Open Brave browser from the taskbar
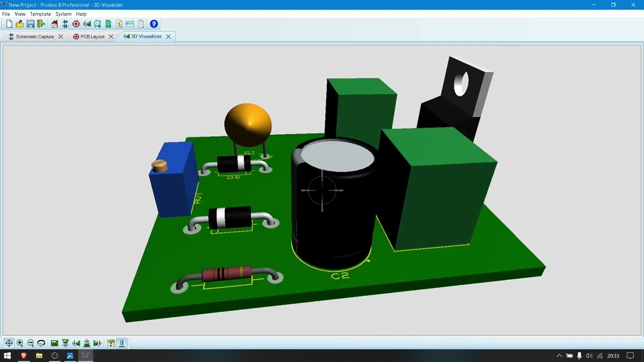The width and height of the screenshot is (644, 362). 24,356
